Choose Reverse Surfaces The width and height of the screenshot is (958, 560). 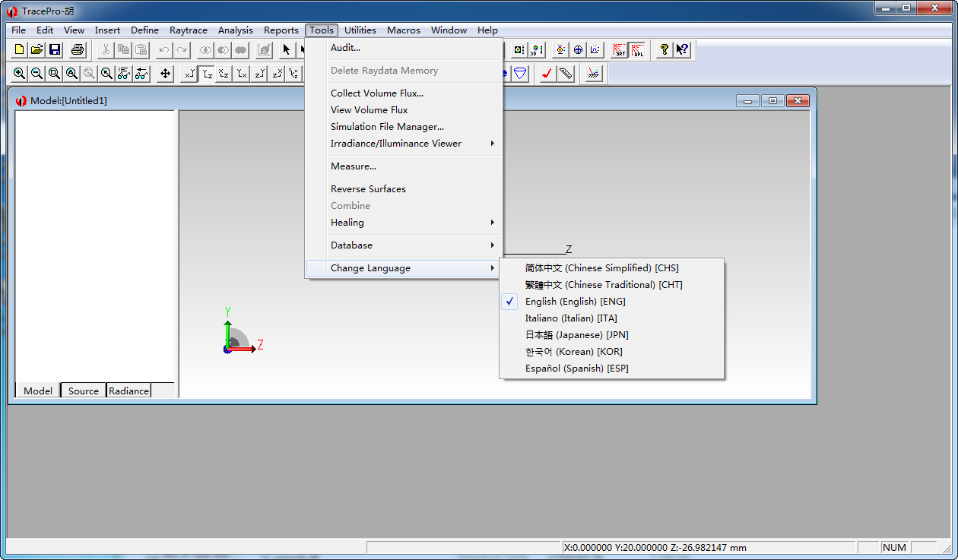pos(404,189)
